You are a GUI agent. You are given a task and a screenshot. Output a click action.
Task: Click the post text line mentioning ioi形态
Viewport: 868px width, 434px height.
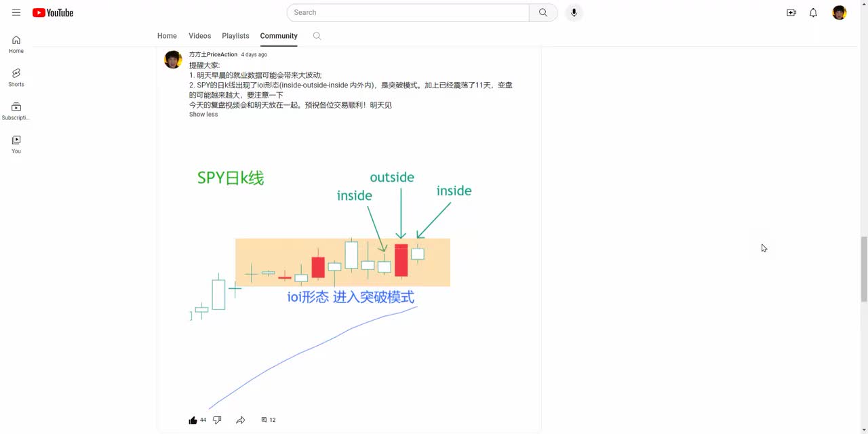351,85
